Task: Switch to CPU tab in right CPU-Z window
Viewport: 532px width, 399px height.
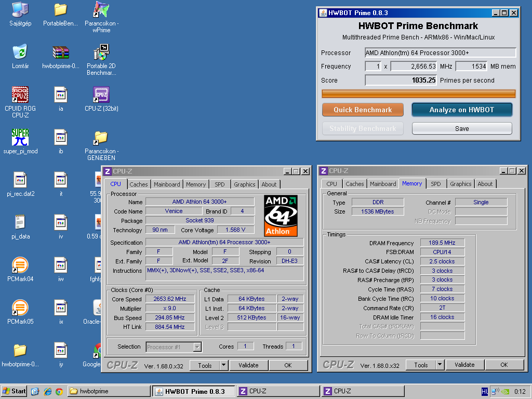Action: 331,184
